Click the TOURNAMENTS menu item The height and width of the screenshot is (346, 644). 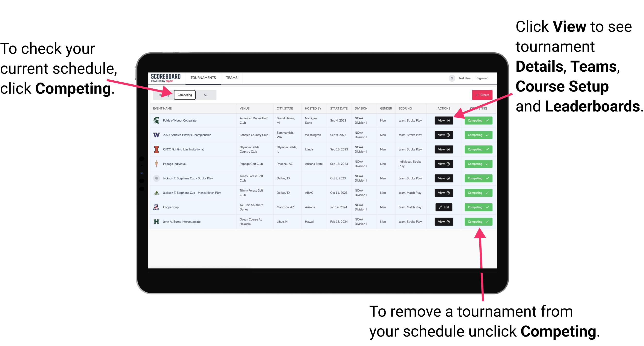coord(203,78)
